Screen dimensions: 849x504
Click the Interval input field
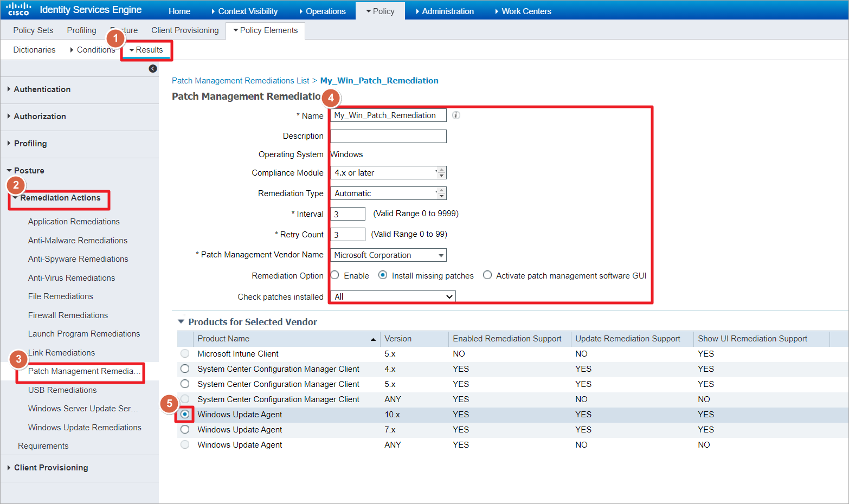point(348,214)
